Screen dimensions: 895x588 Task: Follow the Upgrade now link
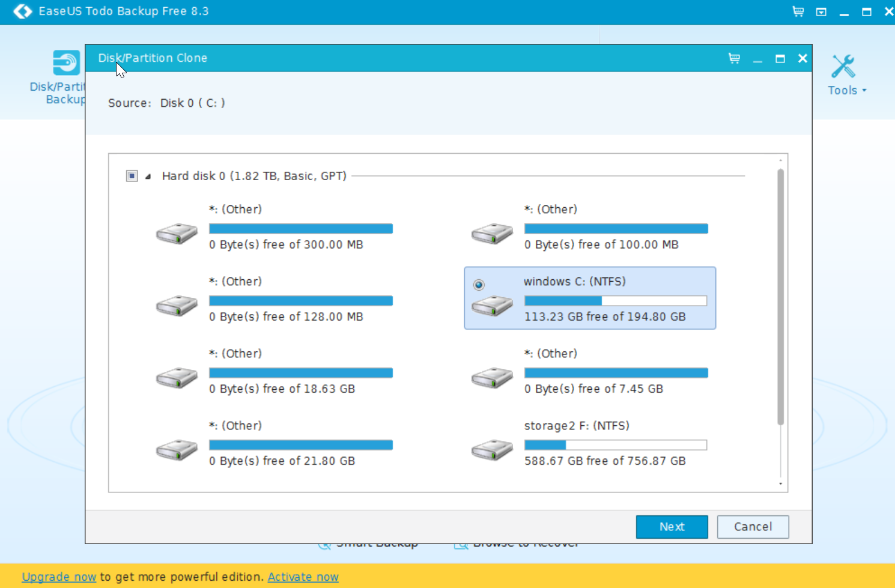pos(59,577)
